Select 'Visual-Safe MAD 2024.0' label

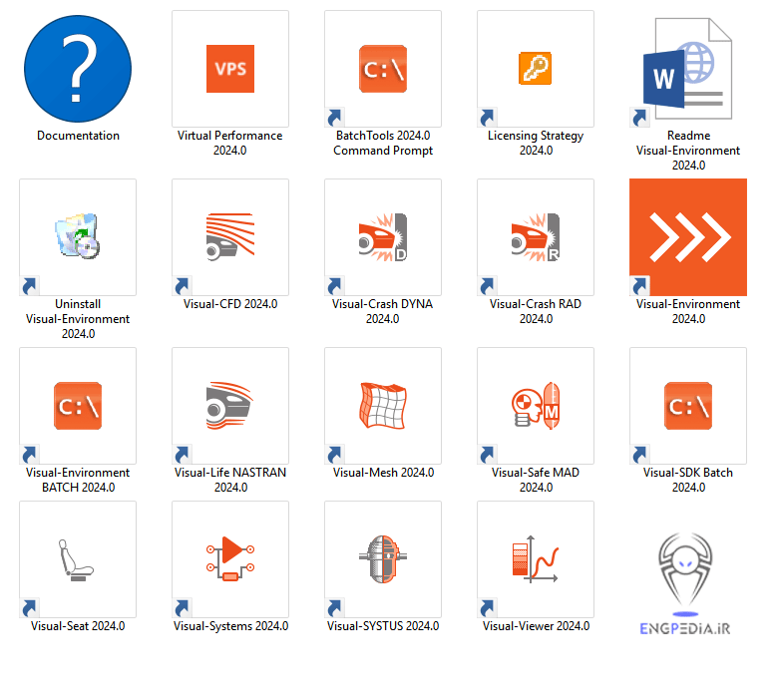click(x=536, y=480)
